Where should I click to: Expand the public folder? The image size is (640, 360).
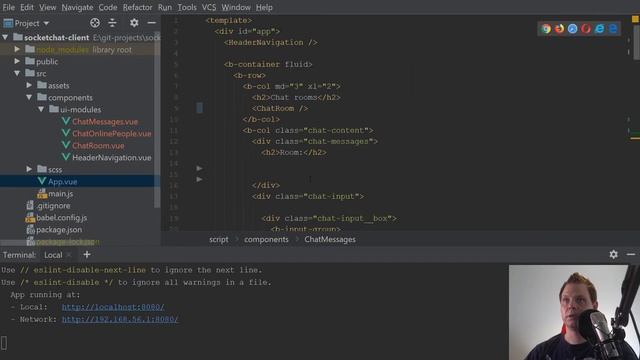coord(17,61)
